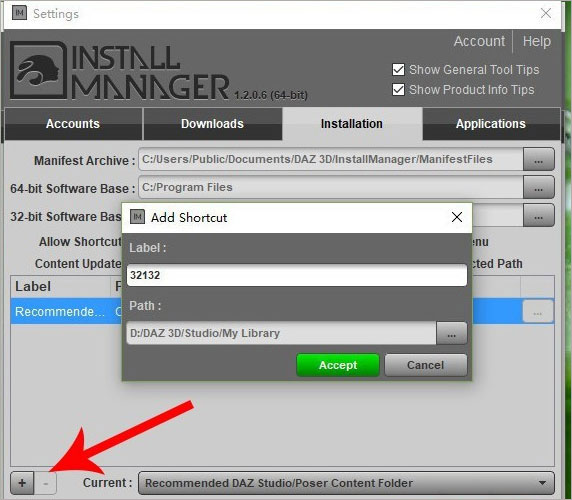Click Add Shortcut dialog title icon

138,217
